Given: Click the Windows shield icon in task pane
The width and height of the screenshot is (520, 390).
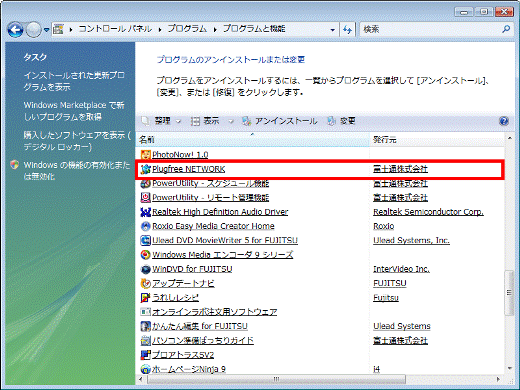Looking at the screenshot, I should click(x=14, y=165).
